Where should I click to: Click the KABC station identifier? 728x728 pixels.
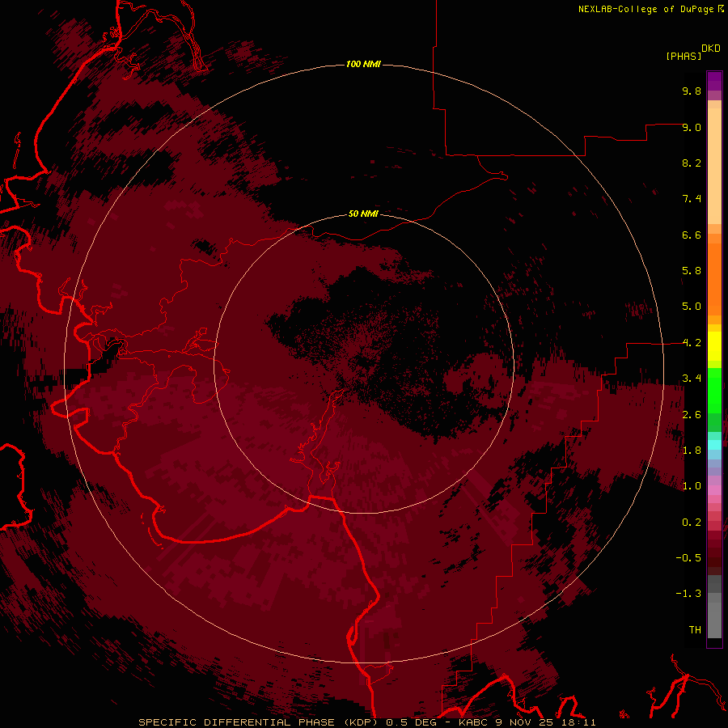click(472, 722)
